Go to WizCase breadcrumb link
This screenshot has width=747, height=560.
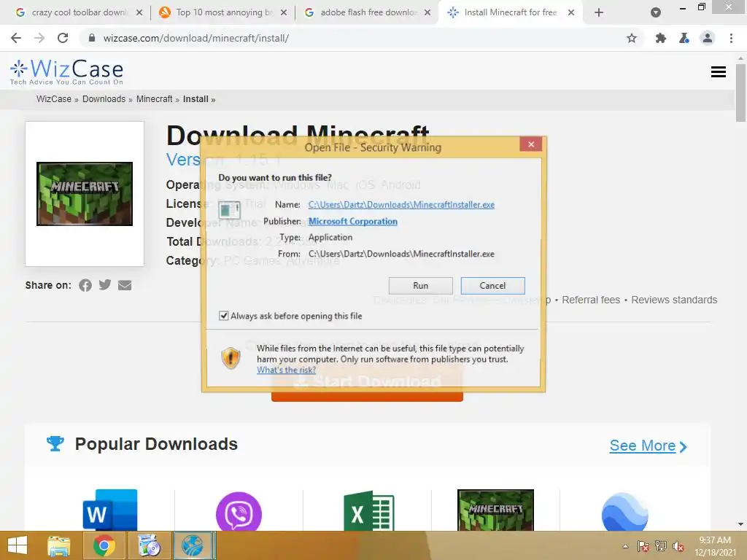coord(54,99)
